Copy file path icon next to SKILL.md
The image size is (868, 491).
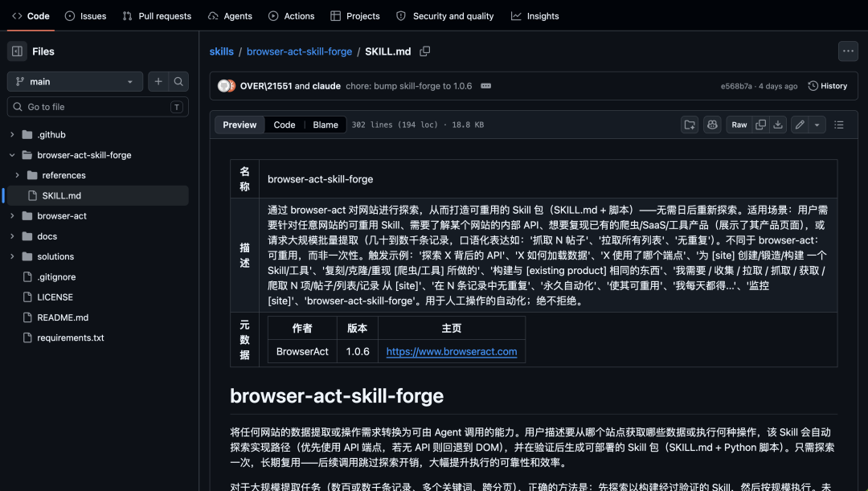(424, 51)
